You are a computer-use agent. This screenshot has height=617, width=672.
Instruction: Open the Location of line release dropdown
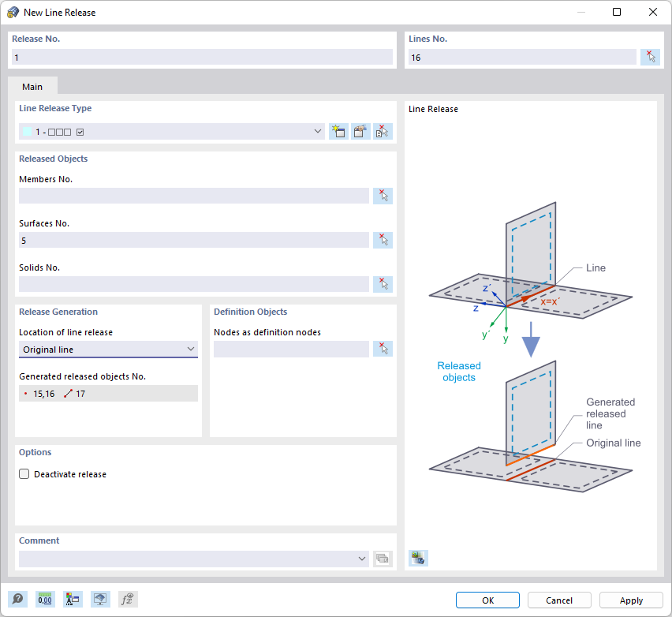coord(191,348)
